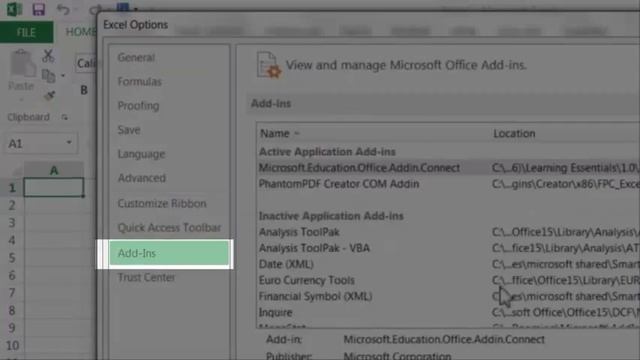Click row 5 header

point(12,258)
